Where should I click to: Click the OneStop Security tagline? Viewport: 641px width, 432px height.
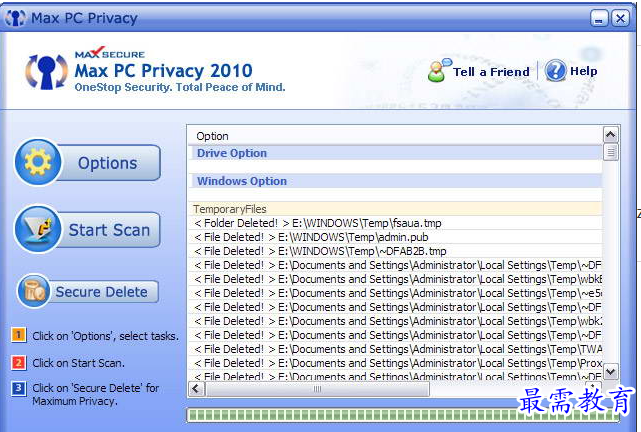point(180,87)
